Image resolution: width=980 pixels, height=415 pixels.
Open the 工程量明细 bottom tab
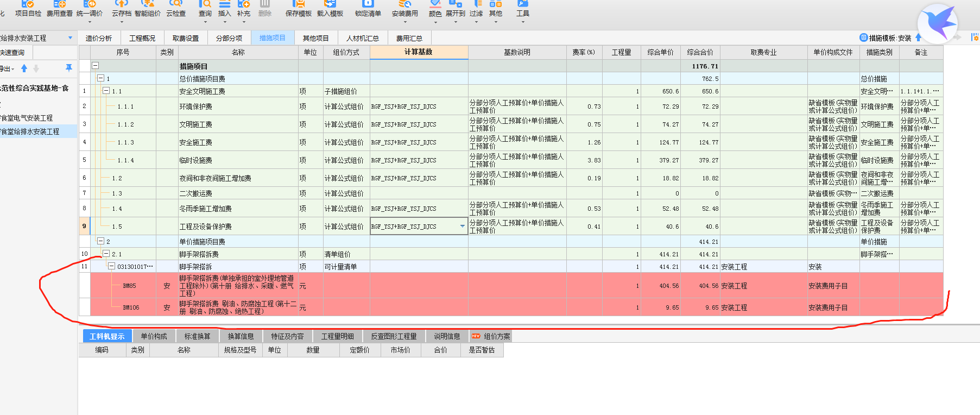[x=337, y=336]
